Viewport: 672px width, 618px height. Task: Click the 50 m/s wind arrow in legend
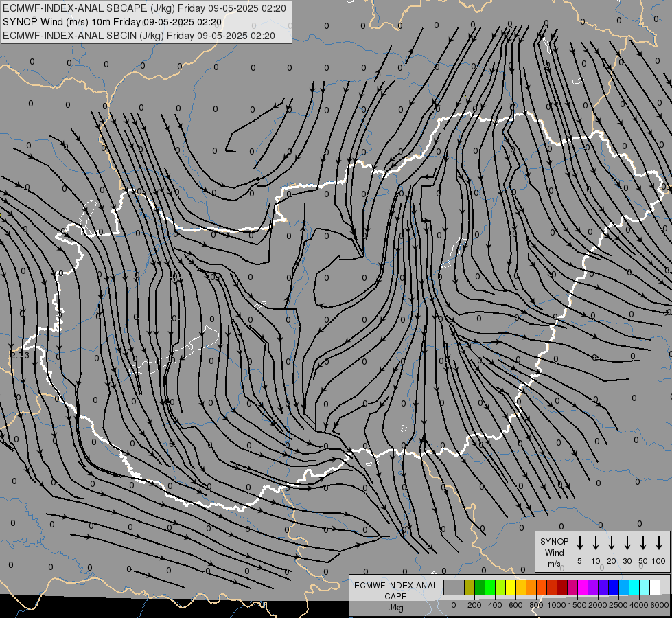click(643, 543)
